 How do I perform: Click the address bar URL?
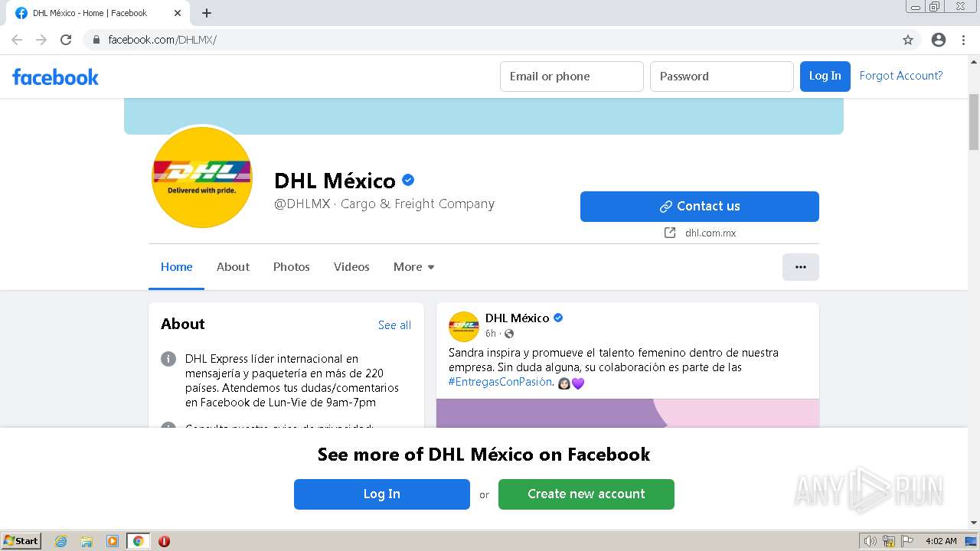(x=162, y=40)
